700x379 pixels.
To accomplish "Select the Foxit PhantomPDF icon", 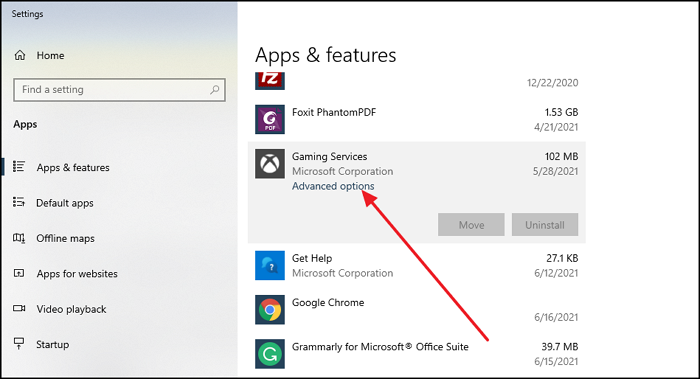I will (x=270, y=119).
